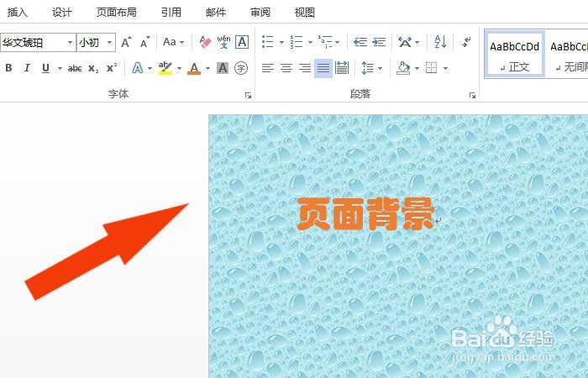Click the 小初 font size box

pos(91,42)
